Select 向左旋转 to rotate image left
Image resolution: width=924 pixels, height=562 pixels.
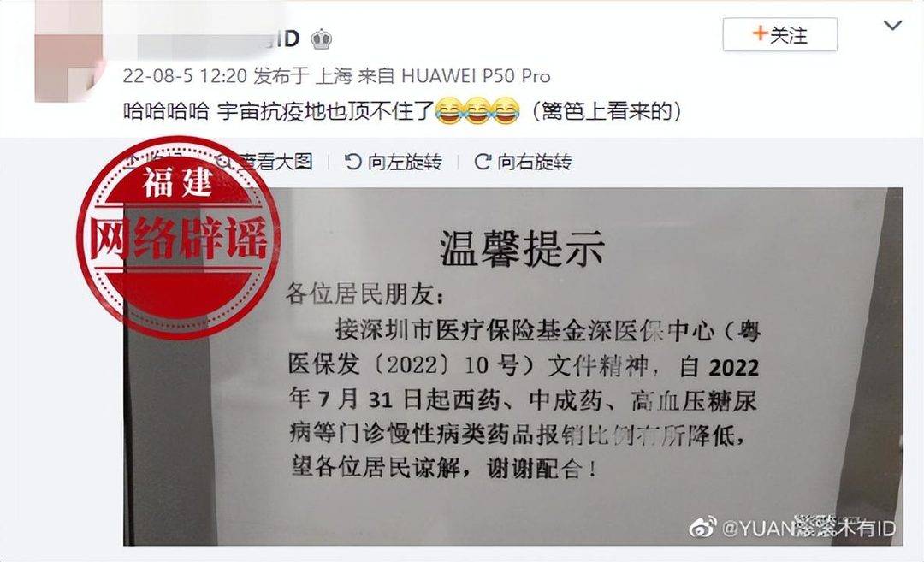tap(394, 162)
